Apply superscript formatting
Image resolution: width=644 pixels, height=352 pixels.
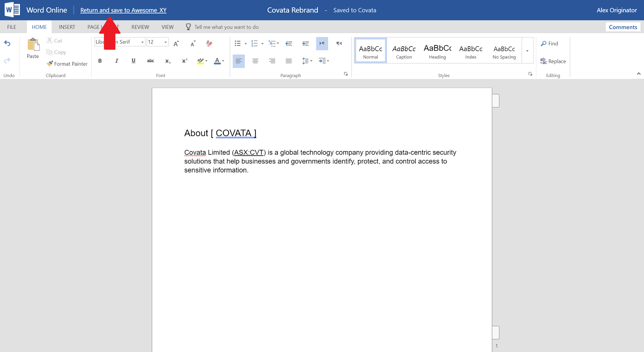coord(184,61)
